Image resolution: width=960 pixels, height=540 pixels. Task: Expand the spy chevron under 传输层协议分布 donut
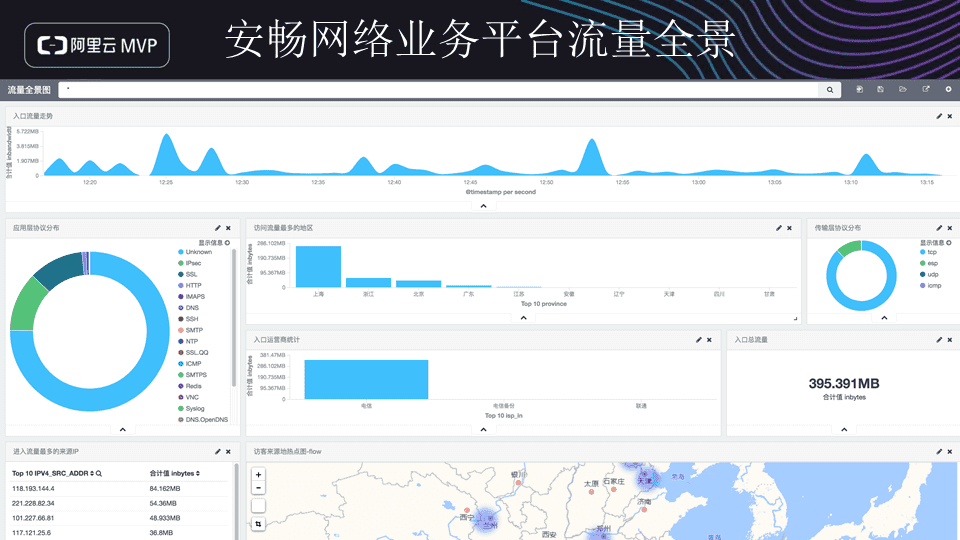point(884,318)
